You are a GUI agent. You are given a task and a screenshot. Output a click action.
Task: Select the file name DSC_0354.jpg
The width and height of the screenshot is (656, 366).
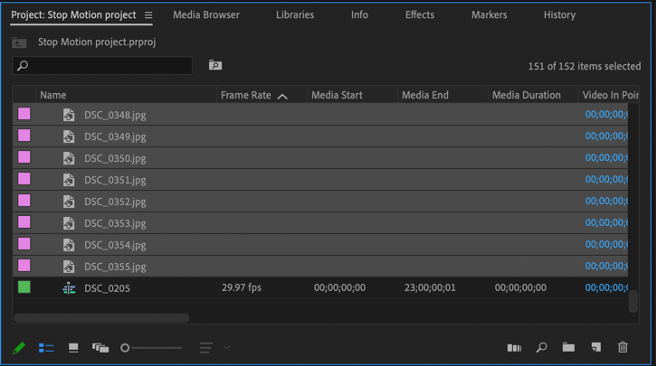[115, 245]
